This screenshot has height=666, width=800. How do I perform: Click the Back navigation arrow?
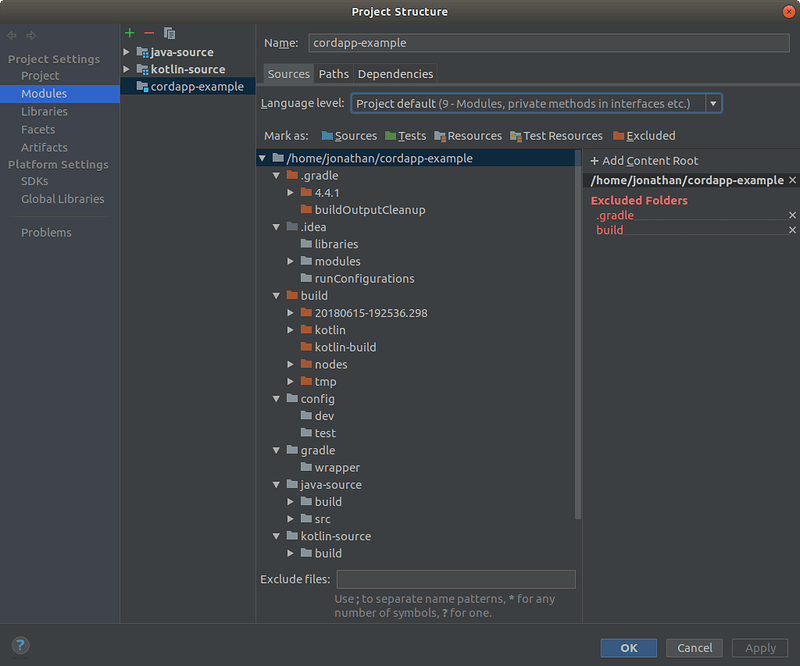(x=12, y=35)
